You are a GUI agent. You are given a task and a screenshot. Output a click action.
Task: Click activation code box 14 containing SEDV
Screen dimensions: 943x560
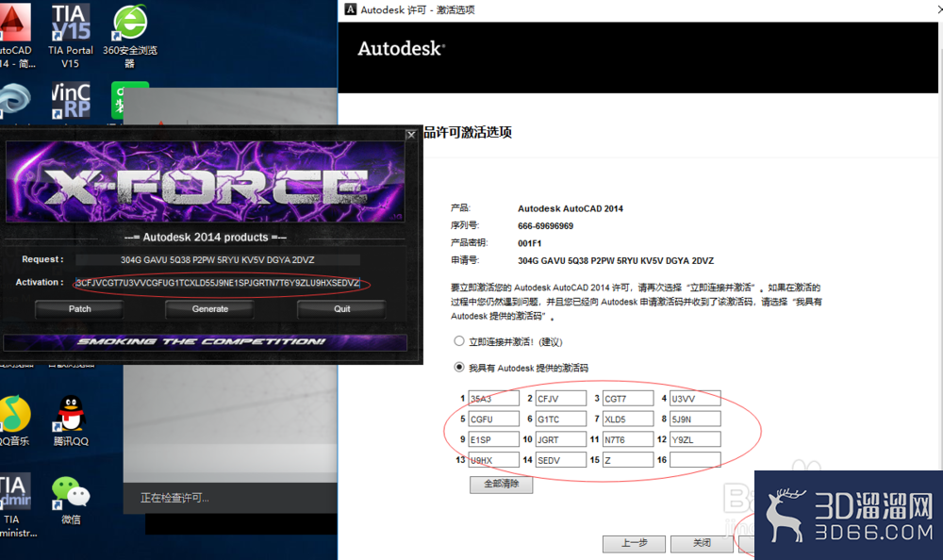[x=561, y=459]
